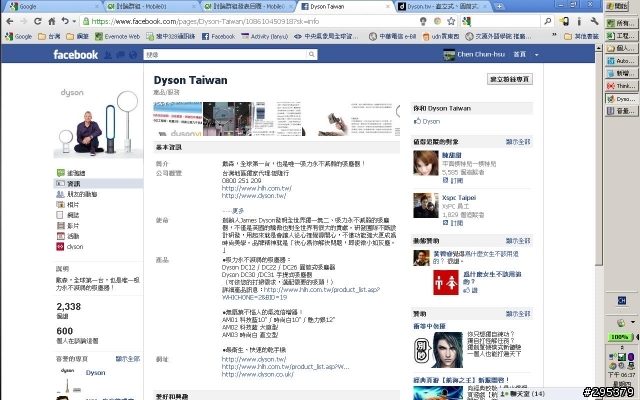Image resolution: width=640 pixels, height=400 pixels.
Task: Click the magnifier in browser search box
Action: 548,21
